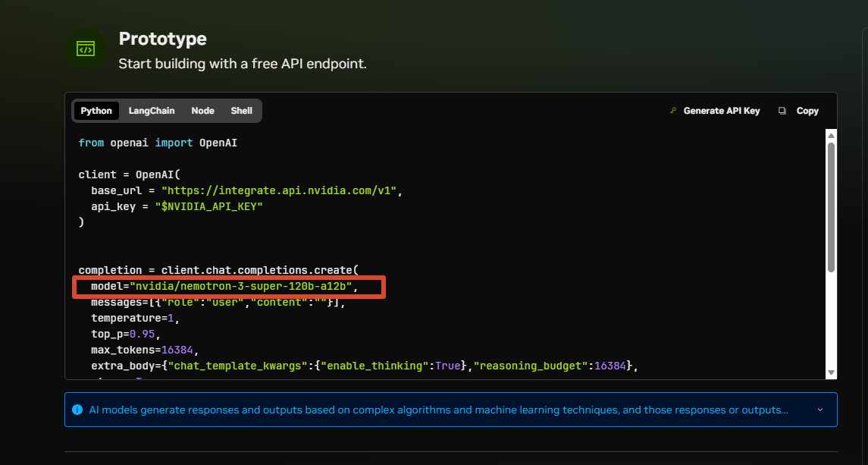Click the Prototype code window icon
This screenshot has height=465, width=868.
point(85,49)
